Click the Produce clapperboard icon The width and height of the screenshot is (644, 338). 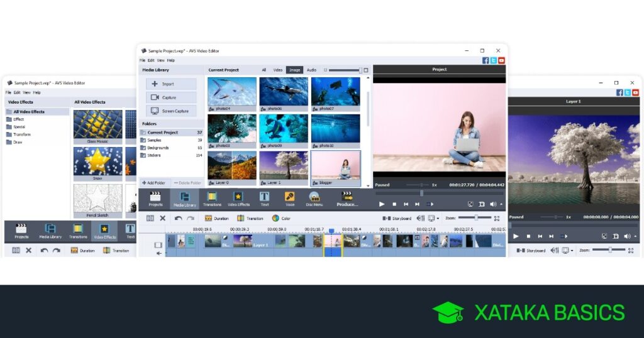(347, 199)
